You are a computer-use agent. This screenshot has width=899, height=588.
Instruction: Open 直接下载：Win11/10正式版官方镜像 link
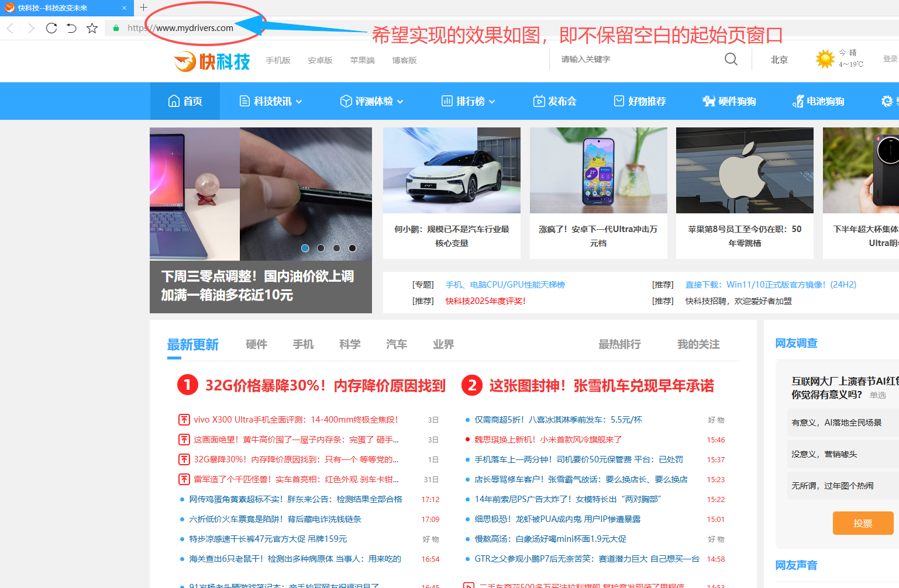pyautogui.click(x=771, y=285)
